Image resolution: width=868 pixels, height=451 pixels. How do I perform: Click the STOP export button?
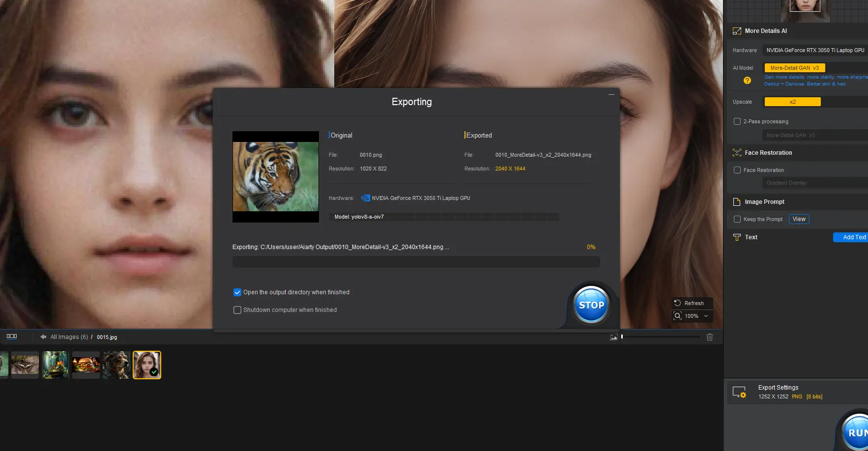tap(591, 305)
